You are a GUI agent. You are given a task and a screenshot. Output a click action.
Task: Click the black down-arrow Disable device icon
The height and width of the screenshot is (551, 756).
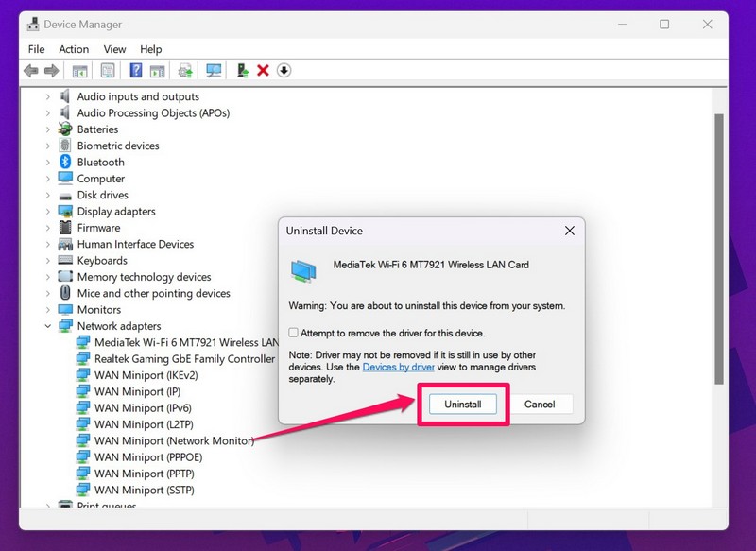(283, 71)
